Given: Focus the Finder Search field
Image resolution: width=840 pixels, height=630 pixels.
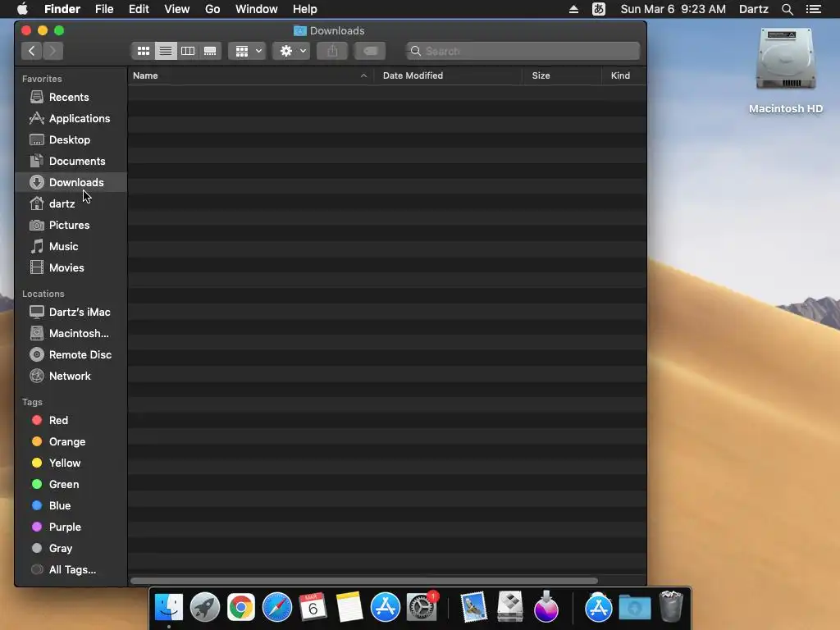Looking at the screenshot, I should 523,51.
